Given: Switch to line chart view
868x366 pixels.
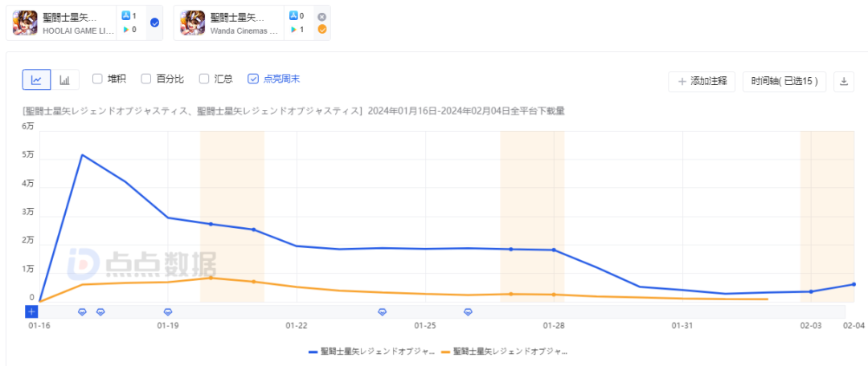Looking at the screenshot, I should point(36,79).
